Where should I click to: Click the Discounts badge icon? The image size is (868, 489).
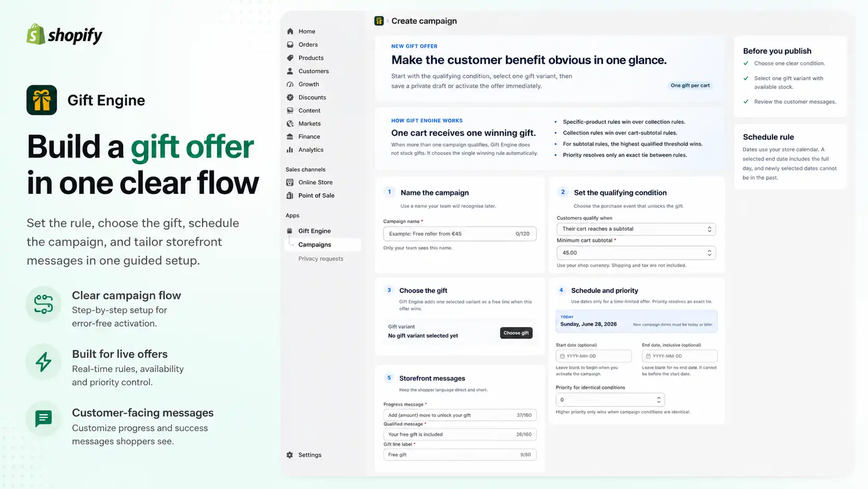290,97
